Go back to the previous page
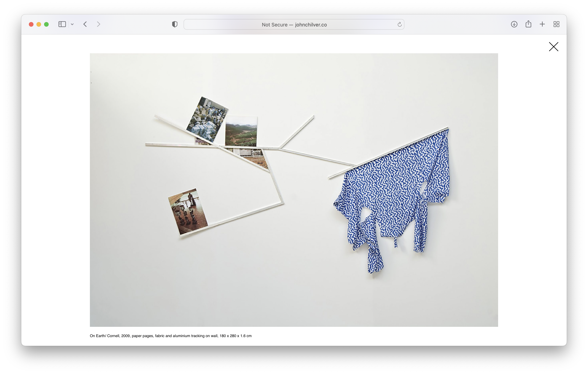 (x=85, y=24)
